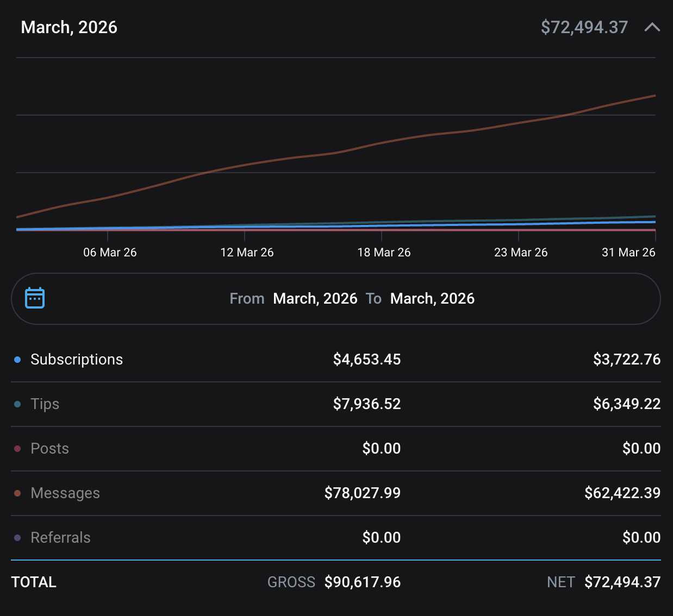This screenshot has width=673, height=616.
Task: Collapse the March, 2026 earnings section
Action: [x=652, y=27]
